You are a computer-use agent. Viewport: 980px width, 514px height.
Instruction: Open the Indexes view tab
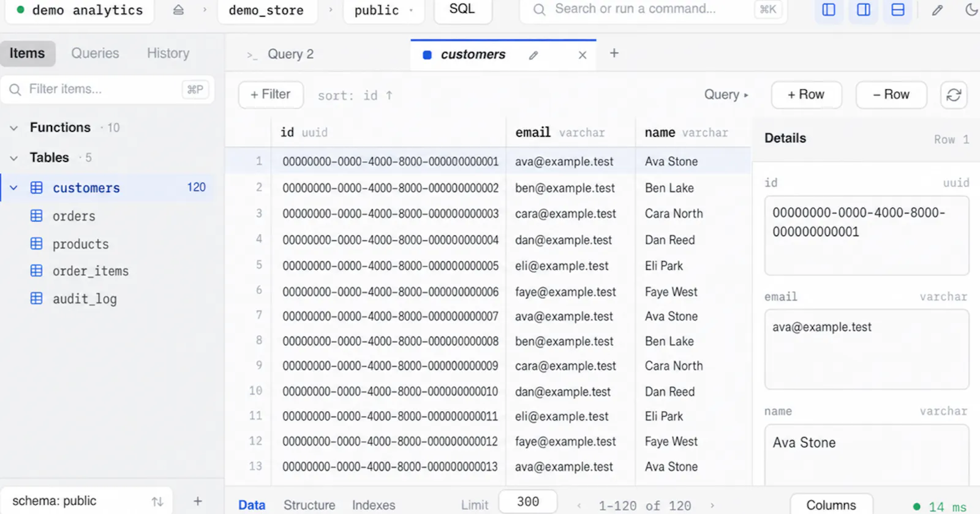tap(374, 505)
